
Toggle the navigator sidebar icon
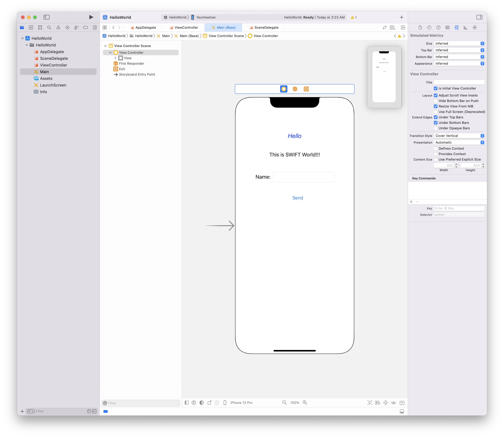click(46, 17)
